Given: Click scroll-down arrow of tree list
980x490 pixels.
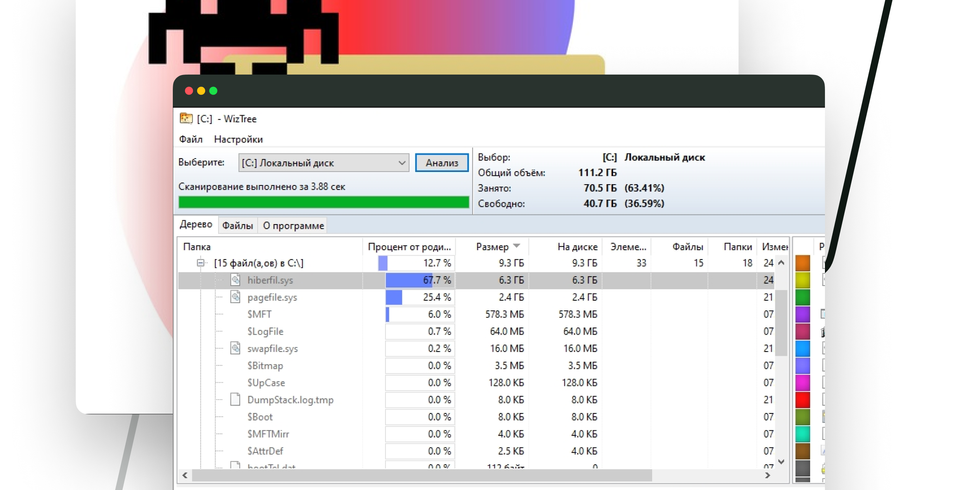Looking at the screenshot, I should [781, 462].
